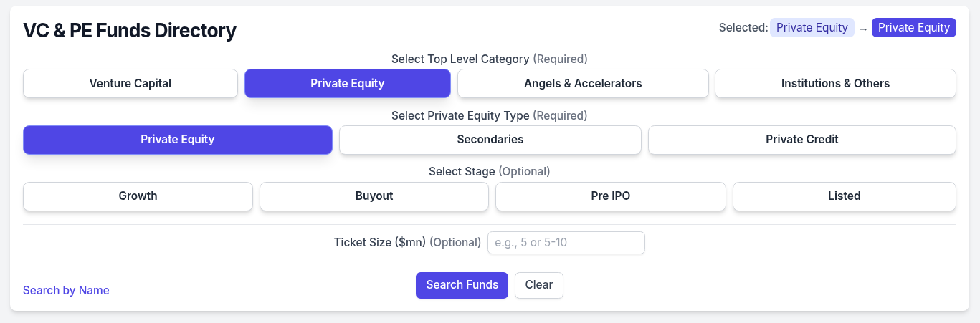Focus the Ticket Size input field
Image resolution: width=980 pixels, height=323 pixels.
pos(566,243)
